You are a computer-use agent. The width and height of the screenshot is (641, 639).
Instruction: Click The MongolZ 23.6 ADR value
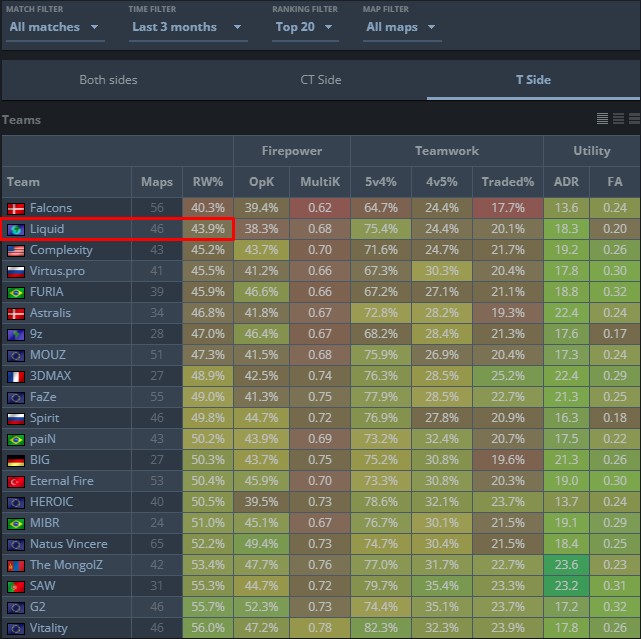566,565
